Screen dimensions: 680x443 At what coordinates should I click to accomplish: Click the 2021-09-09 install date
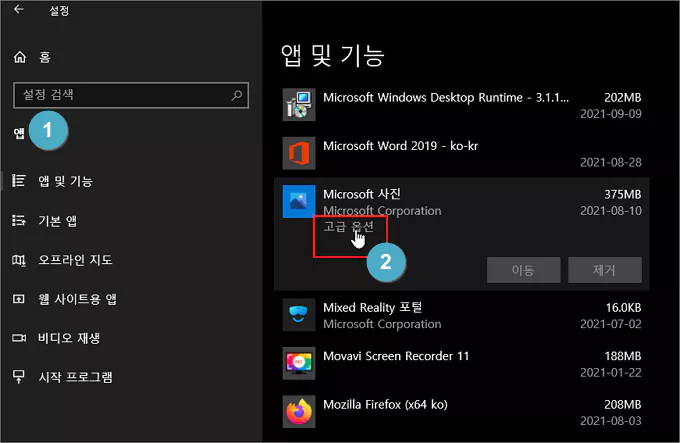[611, 114]
